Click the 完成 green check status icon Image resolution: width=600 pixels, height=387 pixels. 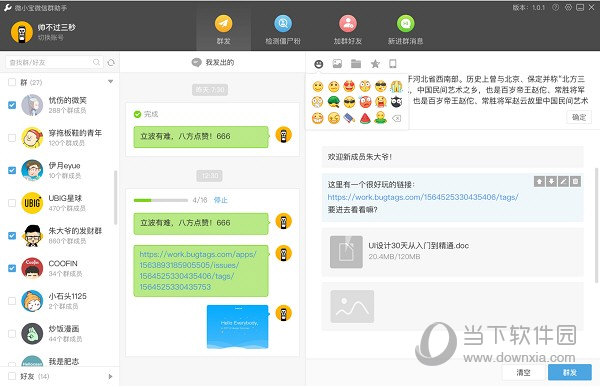pos(137,114)
